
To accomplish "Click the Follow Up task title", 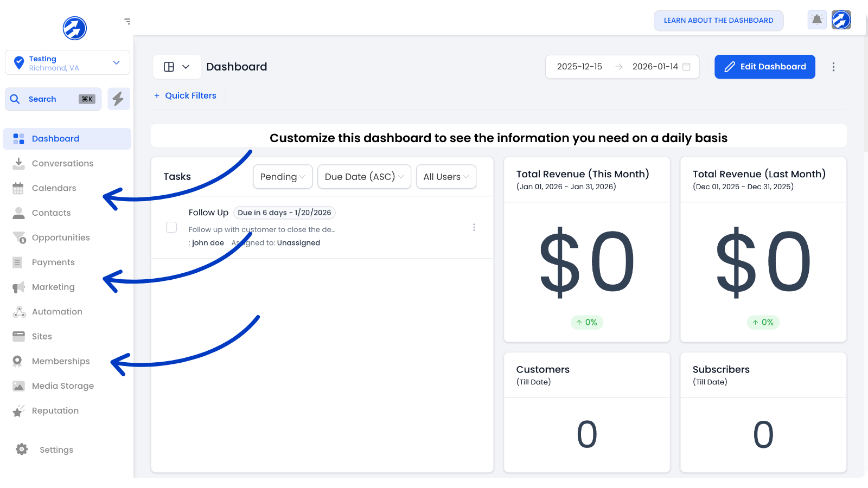I will [208, 213].
